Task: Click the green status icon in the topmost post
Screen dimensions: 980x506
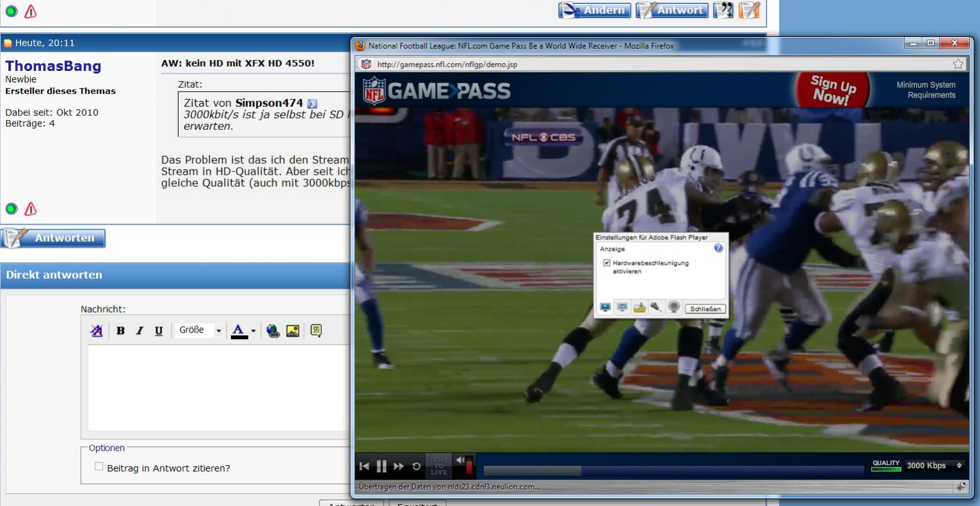Action: coord(12,11)
